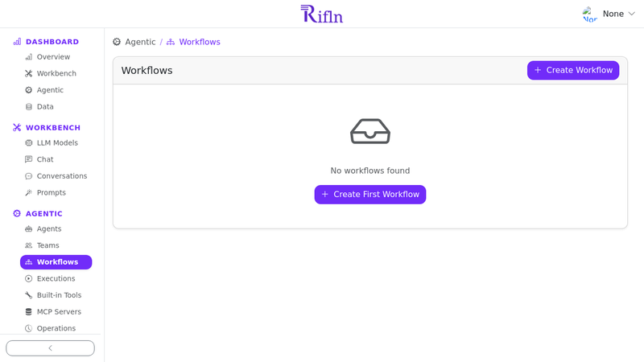Click the breadcrumb Agentic gear icon
644x362 pixels.
click(117, 42)
